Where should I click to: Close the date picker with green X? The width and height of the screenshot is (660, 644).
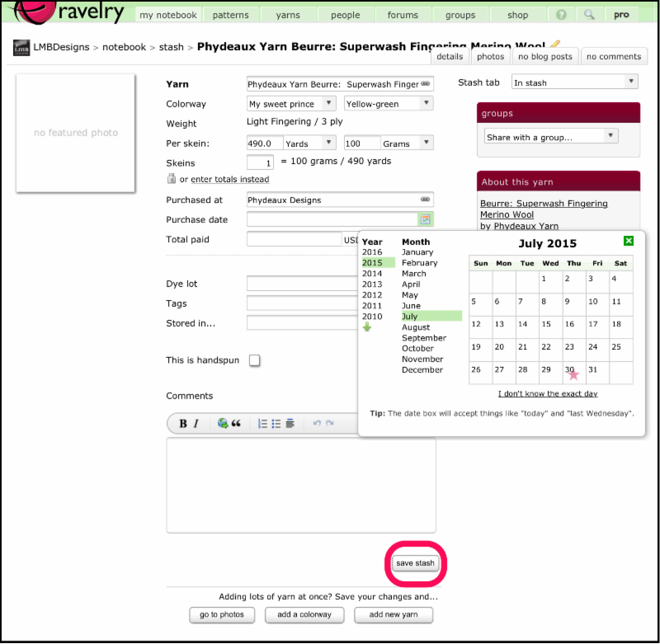click(629, 241)
